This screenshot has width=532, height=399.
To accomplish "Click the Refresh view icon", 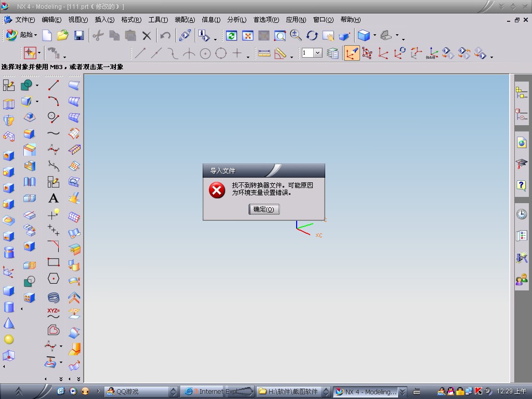I will 232,35.
